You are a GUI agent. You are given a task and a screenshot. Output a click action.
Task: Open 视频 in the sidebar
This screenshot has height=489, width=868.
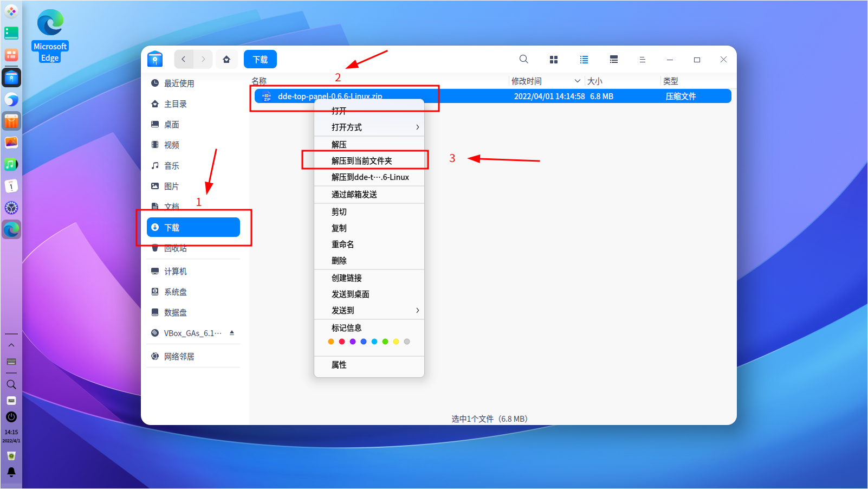pyautogui.click(x=193, y=145)
